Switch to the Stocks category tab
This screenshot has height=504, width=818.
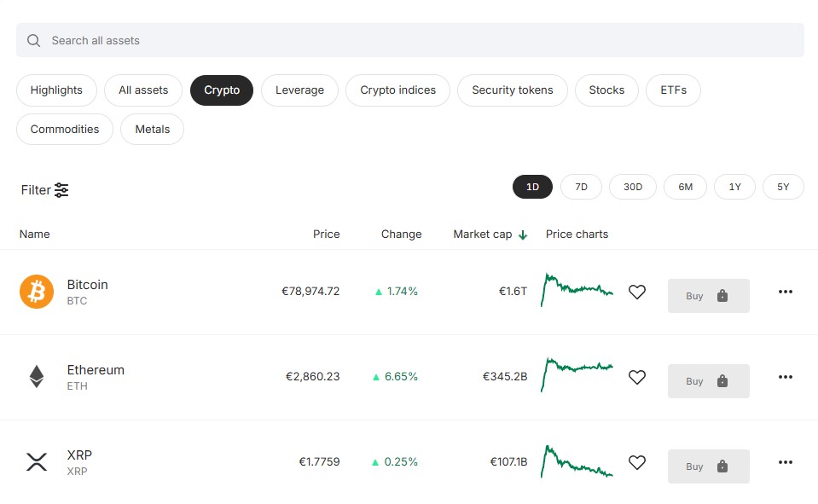(606, 90)
